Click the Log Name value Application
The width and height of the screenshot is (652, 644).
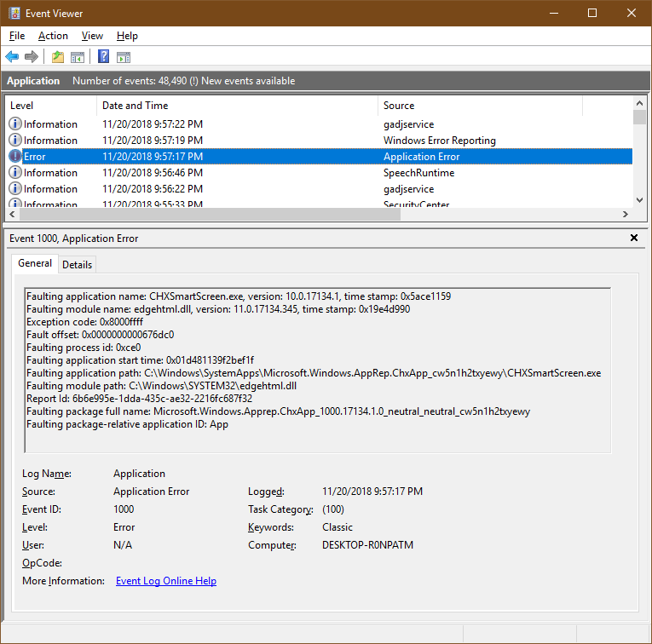point(139,474)
